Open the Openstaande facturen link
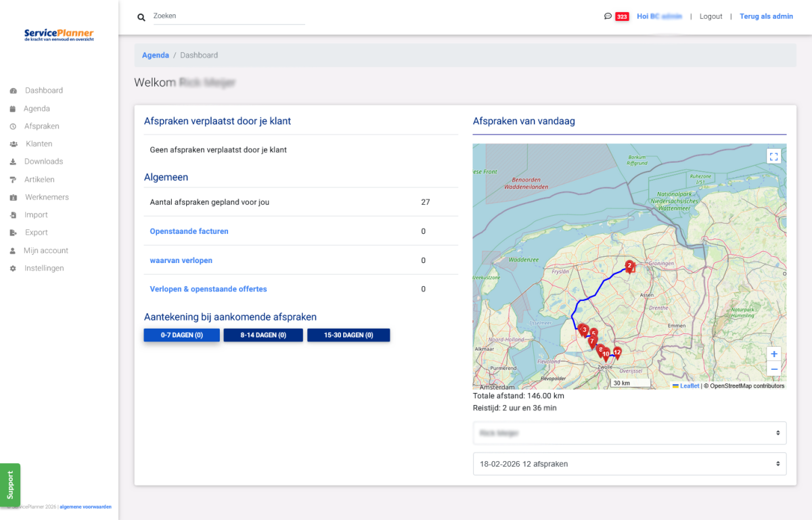Screen dimensions: 812x520 tap(189, 231)
